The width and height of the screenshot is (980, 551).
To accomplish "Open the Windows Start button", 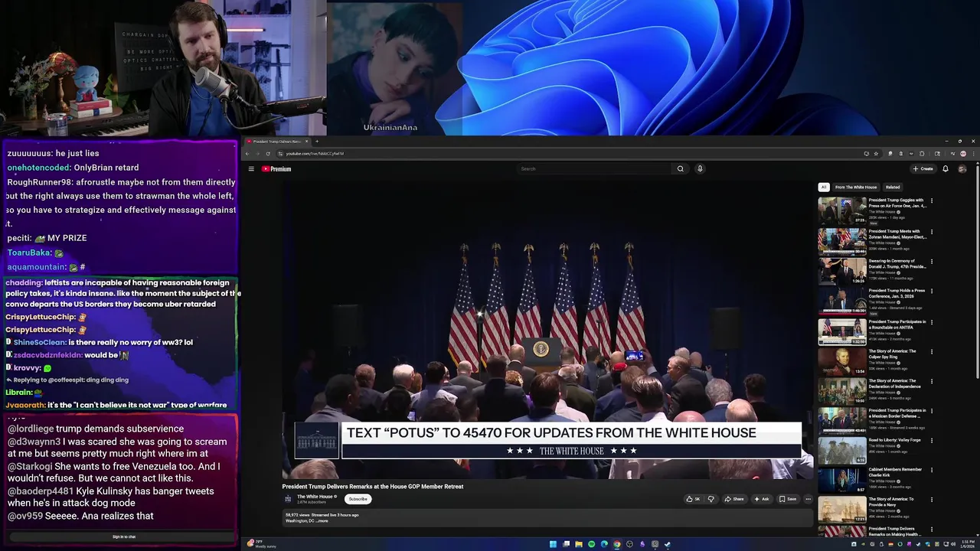I will (553, 544).
